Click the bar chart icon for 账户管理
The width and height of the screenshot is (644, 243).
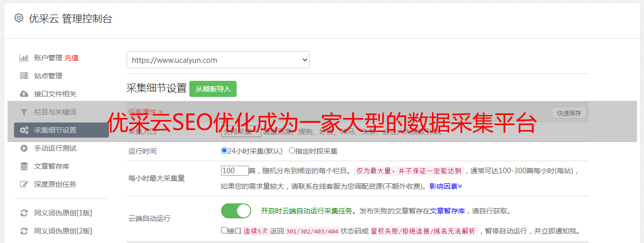pyautogui.click(x=24, y=58)
